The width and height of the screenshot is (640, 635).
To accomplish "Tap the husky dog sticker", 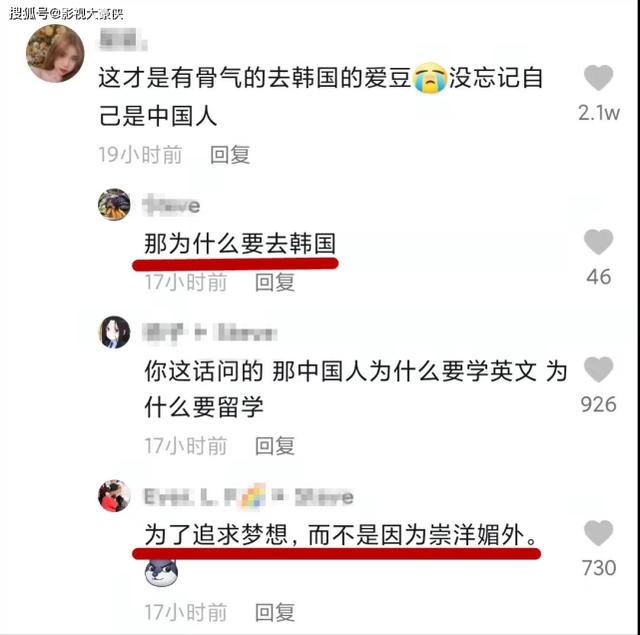I will [161, 573].
